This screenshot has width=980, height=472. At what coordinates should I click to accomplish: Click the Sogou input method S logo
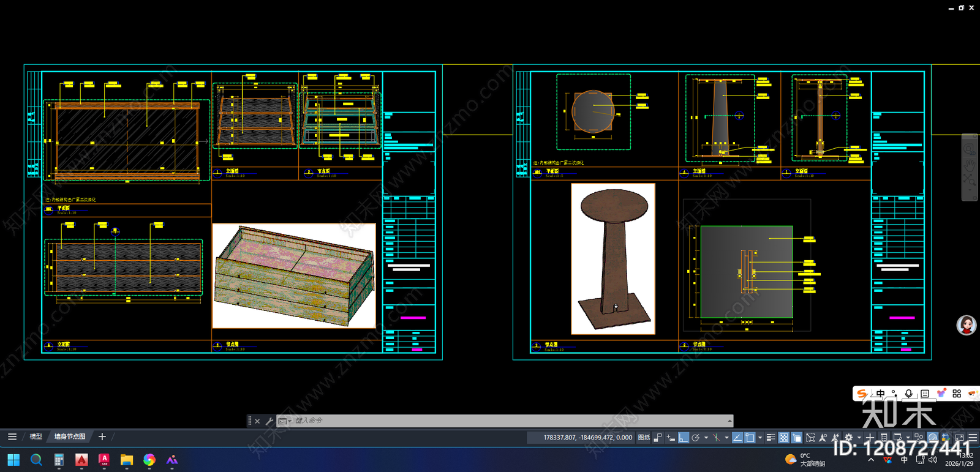862,394
